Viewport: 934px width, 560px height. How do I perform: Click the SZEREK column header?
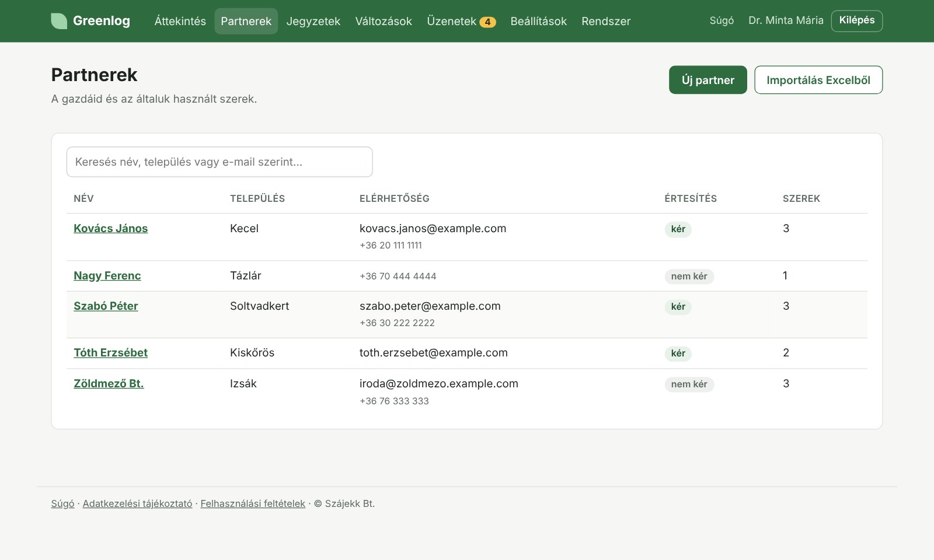pyautogui.click(x=801, y=198)
